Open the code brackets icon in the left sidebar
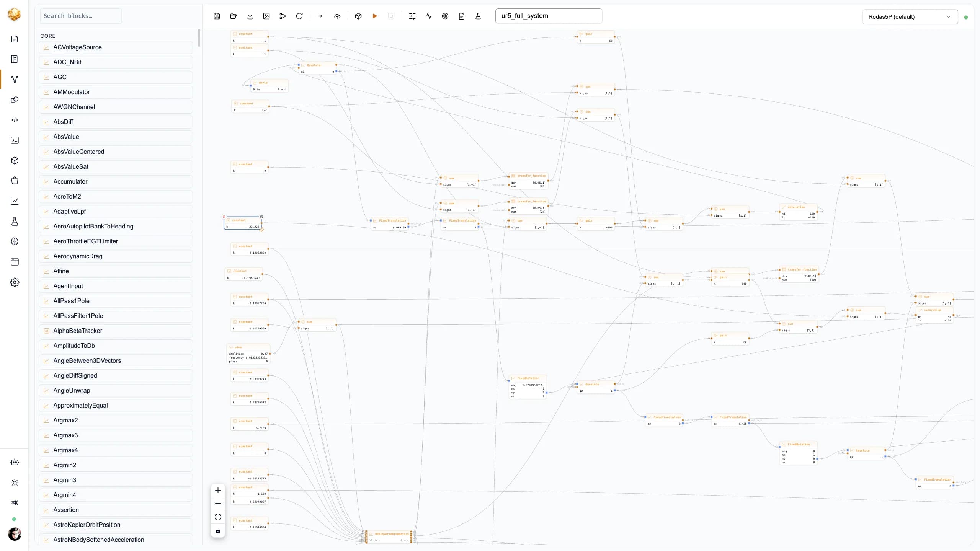Viewport: 980px width, 551px height. (15, 120)
